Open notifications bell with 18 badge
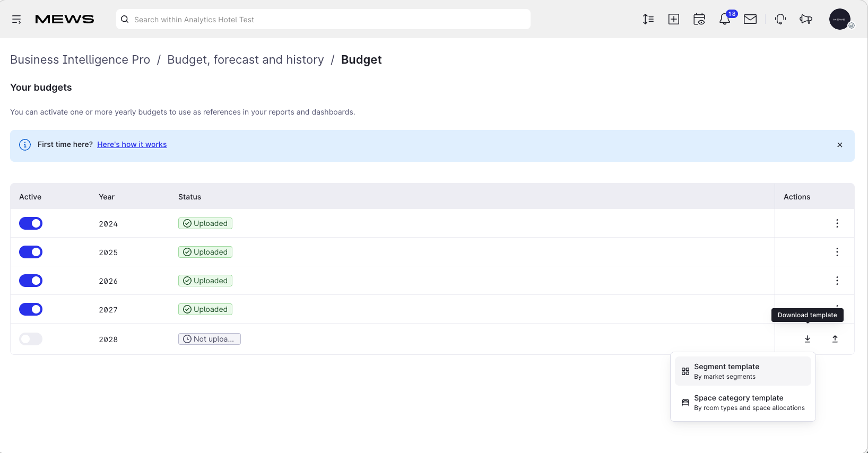This screenshot has height=453, width=868. (725, 19)
